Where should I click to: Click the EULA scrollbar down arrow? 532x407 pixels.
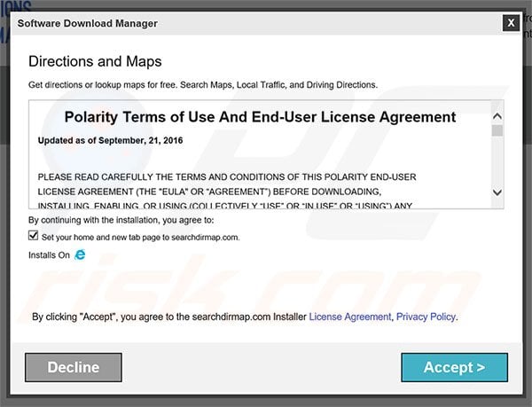(497, 192)
